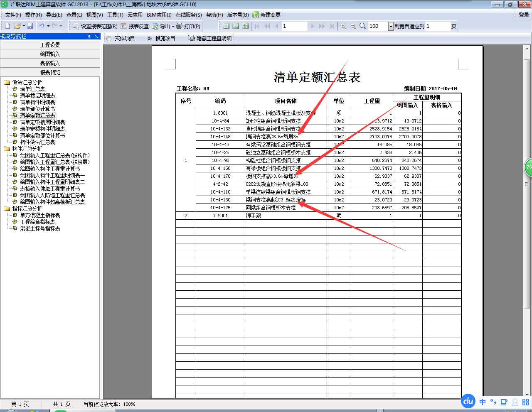Open the 工具(T) menu

pyautogui.click(x=115, y=15)
